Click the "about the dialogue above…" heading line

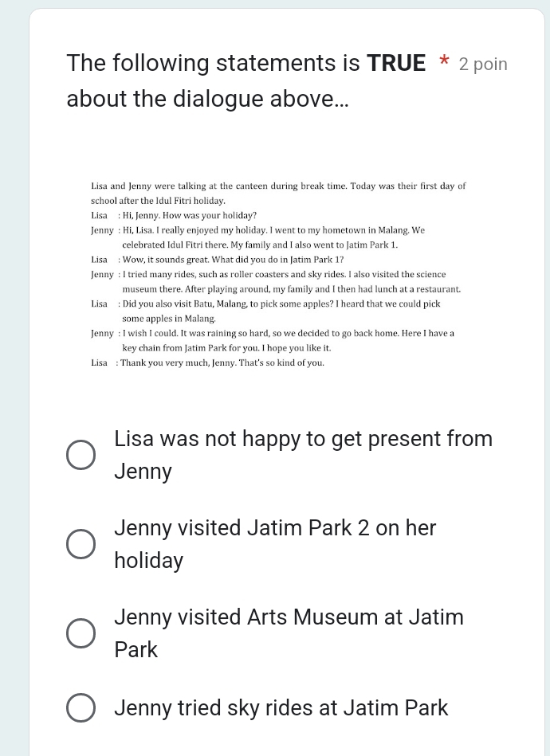tap(207, 99)
